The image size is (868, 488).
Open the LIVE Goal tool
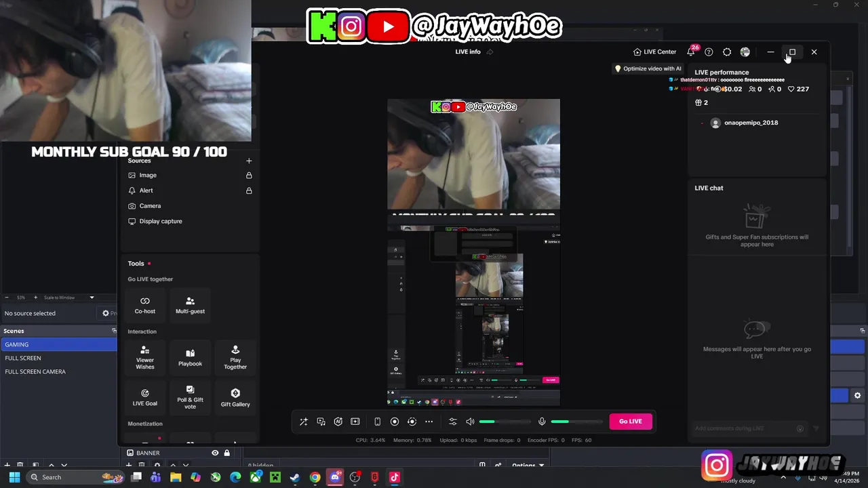coord(145,397)
